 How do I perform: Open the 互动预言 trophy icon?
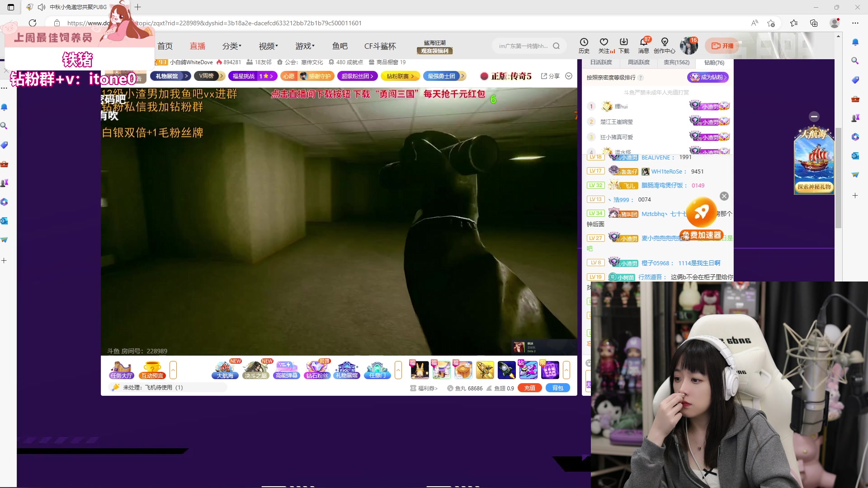click(x=152, y=370)
